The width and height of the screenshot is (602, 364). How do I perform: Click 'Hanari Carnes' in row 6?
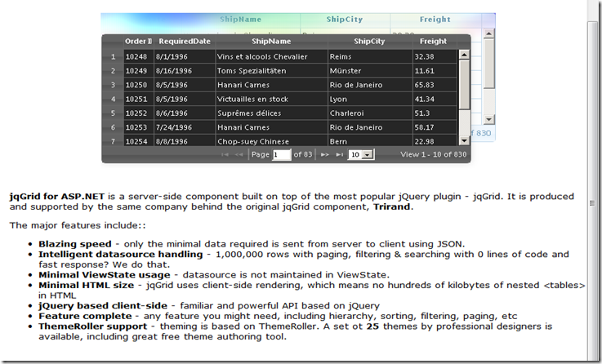click(x=272, y=127)
